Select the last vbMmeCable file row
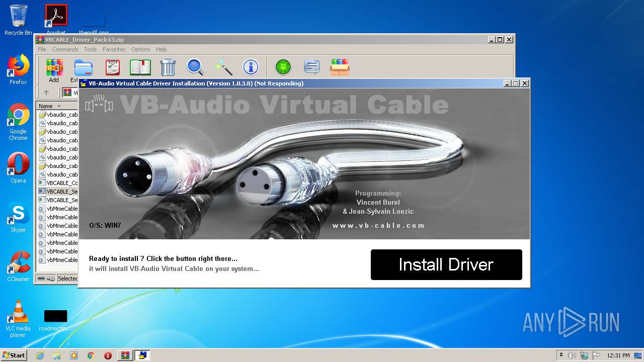644x362 pixels. [58, 260]
